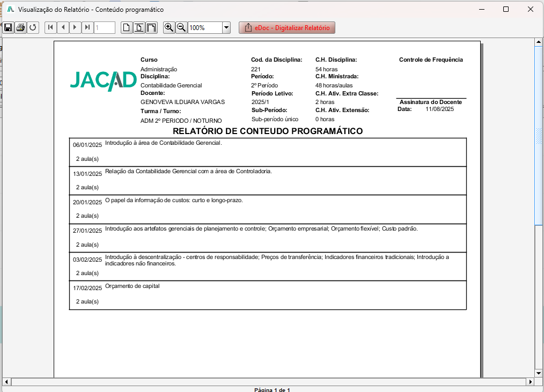Click the horizontal scrollbar left arrow
Image resolution: width=544 pixels, height=392 pixels.
tap(6, 382)
